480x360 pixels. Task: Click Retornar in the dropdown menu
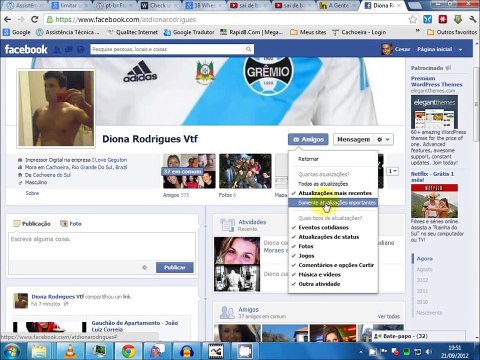pos(308,159)
